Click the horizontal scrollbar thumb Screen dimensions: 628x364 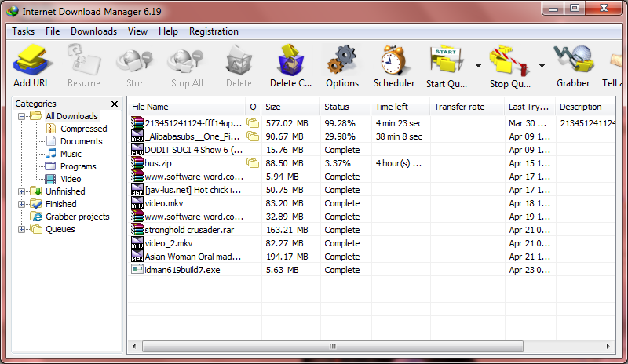332,346
